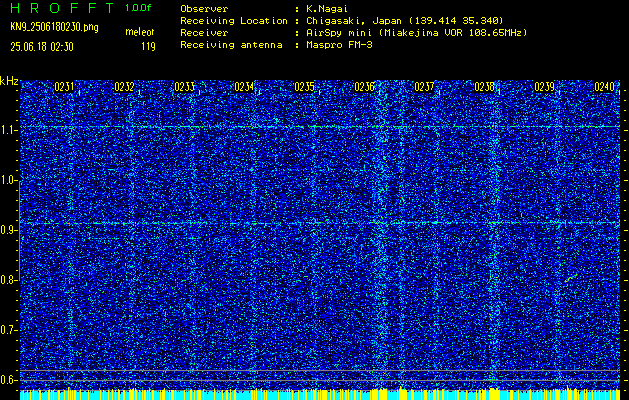629x400 pixels.
Task: Click the AirSpy mini receiver text
Action: [x=416, y=32]
